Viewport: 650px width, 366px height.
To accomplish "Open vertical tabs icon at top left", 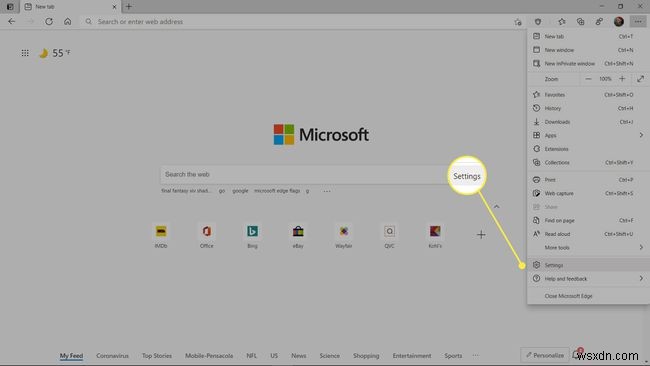I will [x=10, y=7].
